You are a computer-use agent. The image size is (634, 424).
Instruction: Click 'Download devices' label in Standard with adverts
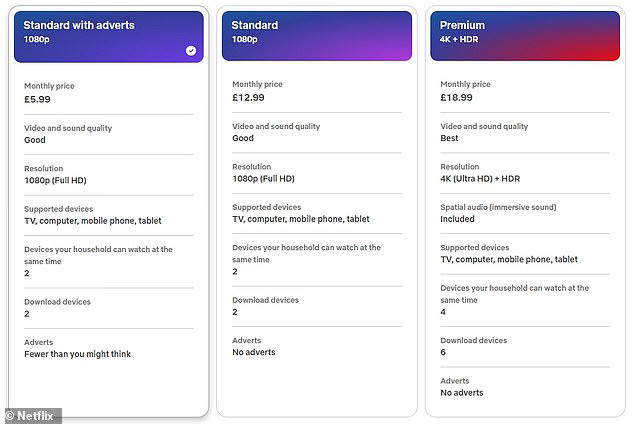pos(57,302)
